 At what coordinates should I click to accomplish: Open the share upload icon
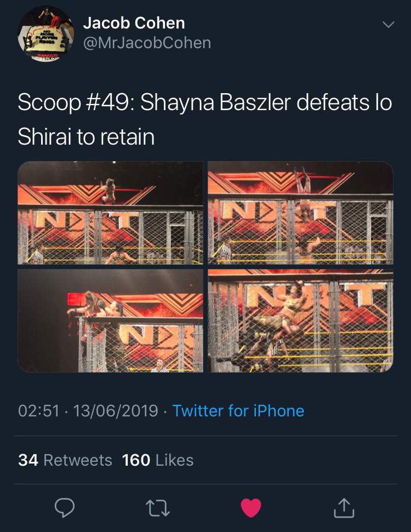tap(344, 507)
